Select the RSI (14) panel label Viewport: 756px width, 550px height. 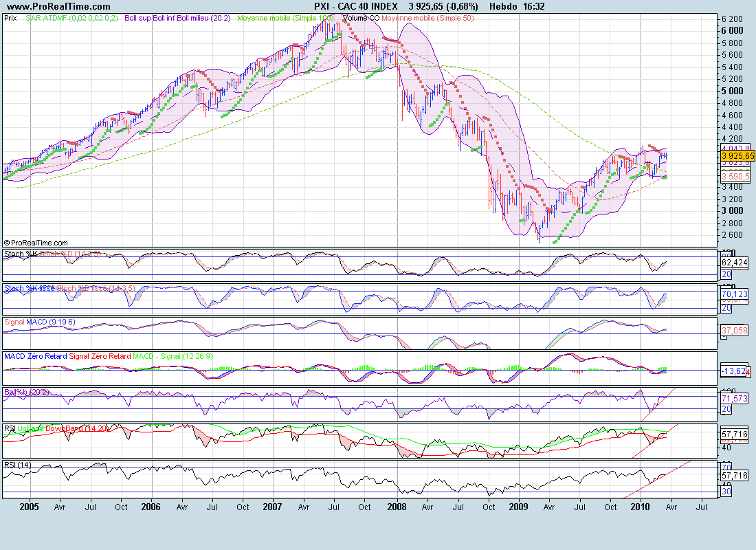coord(17,465)
